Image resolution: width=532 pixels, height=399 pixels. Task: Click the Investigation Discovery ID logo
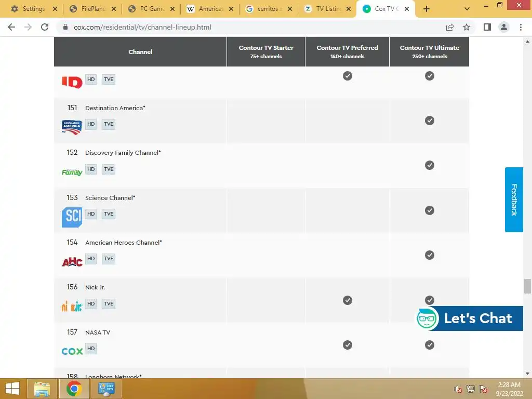[72, 82]
